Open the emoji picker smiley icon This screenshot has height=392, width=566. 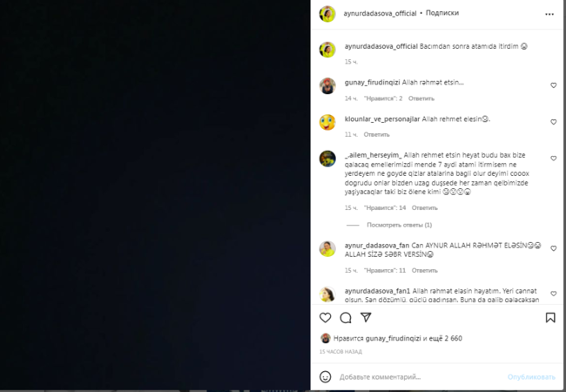point(326,377)
